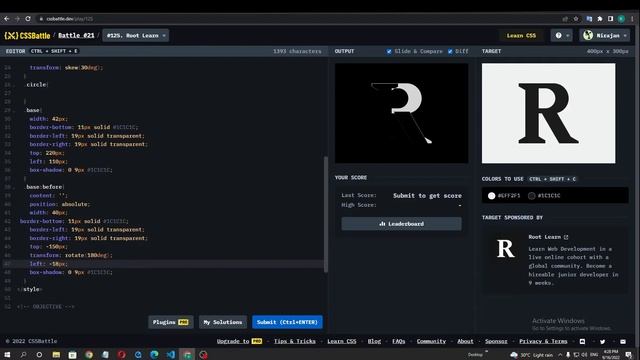The height and width of the screenshot is (360, 640).
Task: Open My Solutions
Action: coord(223,322)
